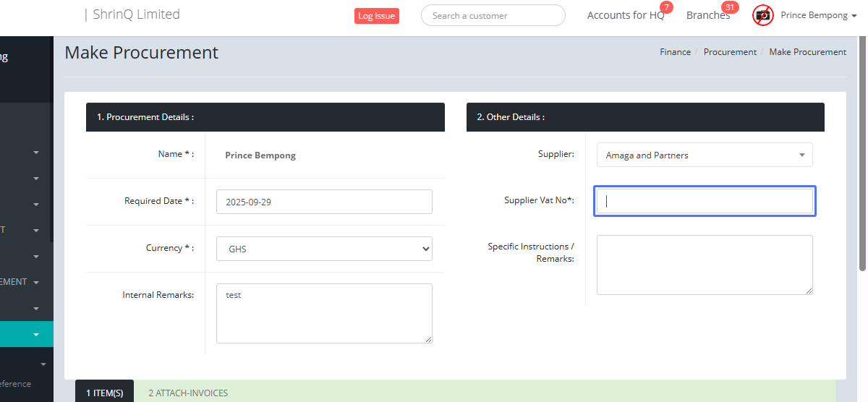Open the Currency dropdown showing GHS
This screenshot has width=868, height=402.
pyautogui.click(x=324, y=249)
